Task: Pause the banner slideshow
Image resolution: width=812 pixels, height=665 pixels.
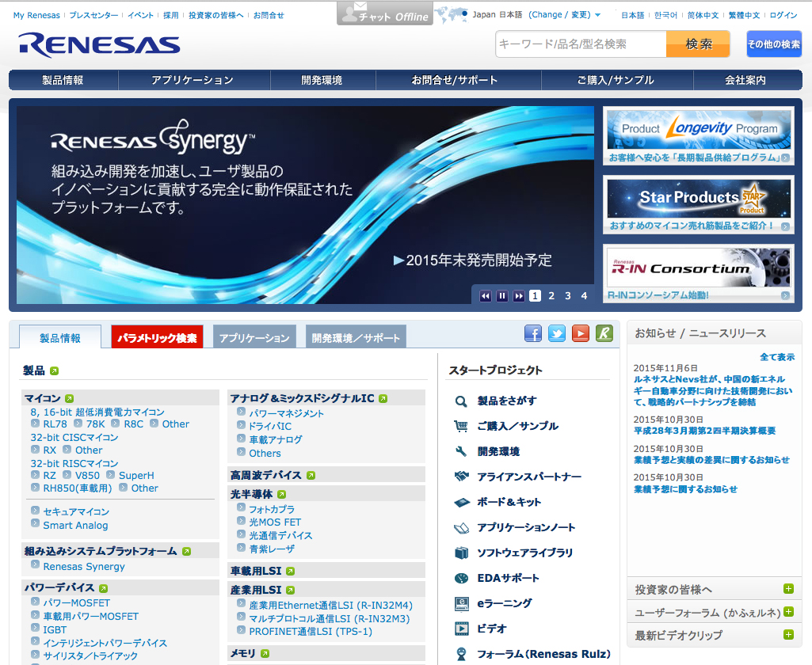Action: coord(501,296)
